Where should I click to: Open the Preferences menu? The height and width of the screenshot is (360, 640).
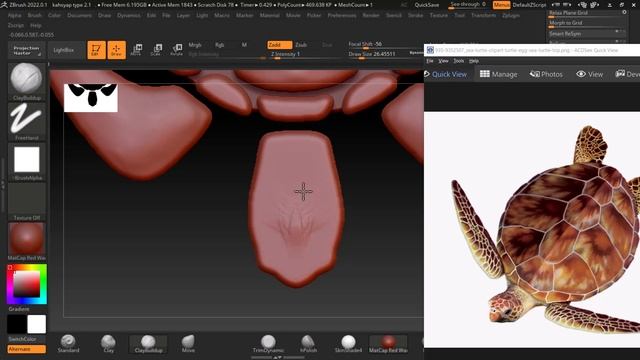[x=342, y=15]
